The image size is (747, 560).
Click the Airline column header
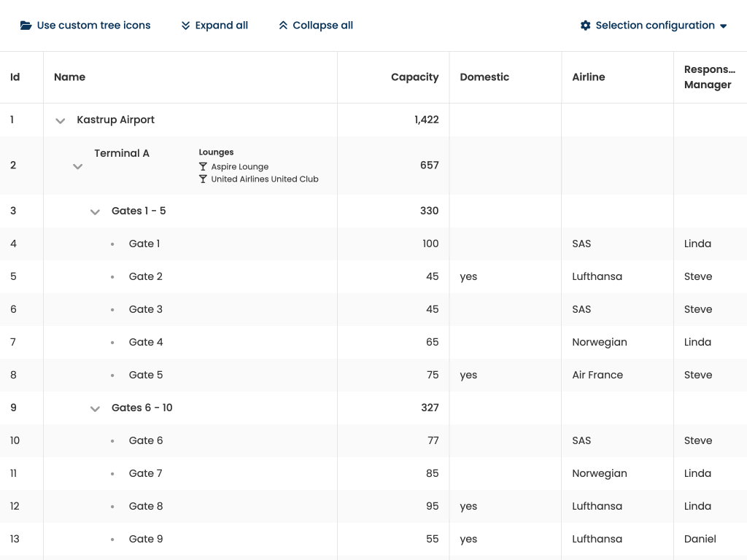589,77
